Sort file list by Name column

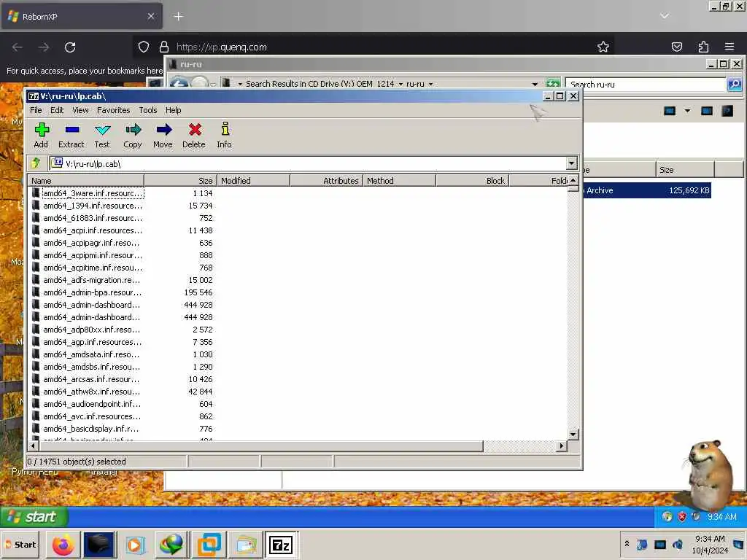click(x=86, y=181)
